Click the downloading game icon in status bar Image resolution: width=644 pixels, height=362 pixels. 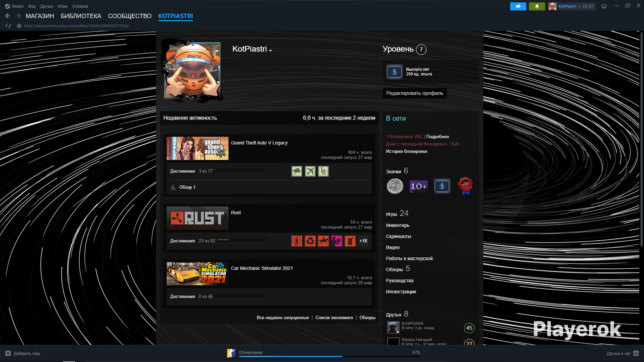point(231,353)
